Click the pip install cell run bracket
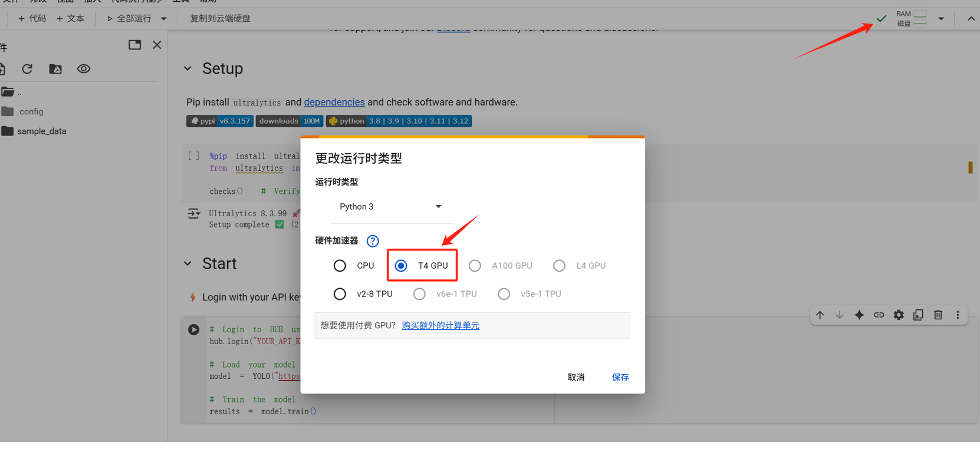The width and height of the screenshot is (980, 449). pos(193,156)
